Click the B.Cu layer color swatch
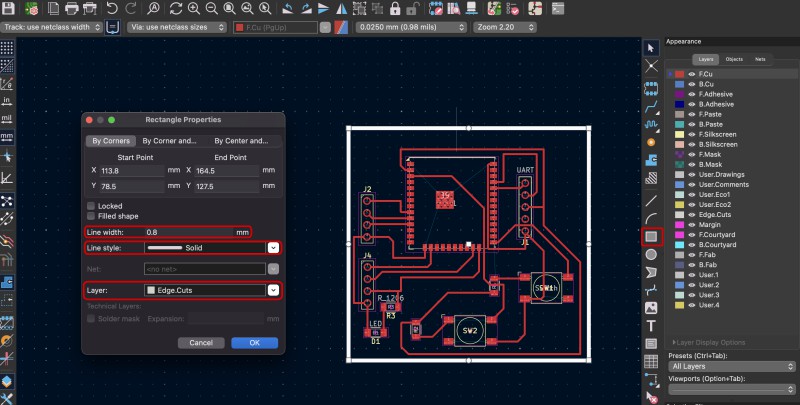Screen dimensions: 800x405 click(680, 85)
